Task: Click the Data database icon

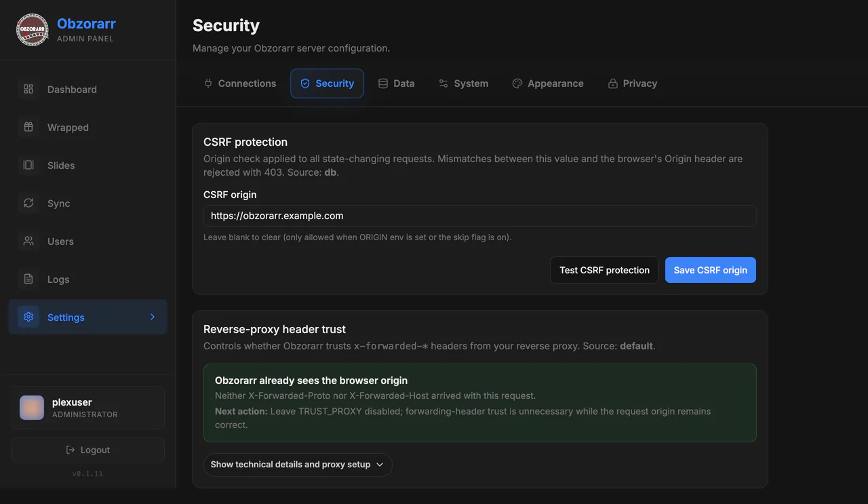Action: point(383,83)
